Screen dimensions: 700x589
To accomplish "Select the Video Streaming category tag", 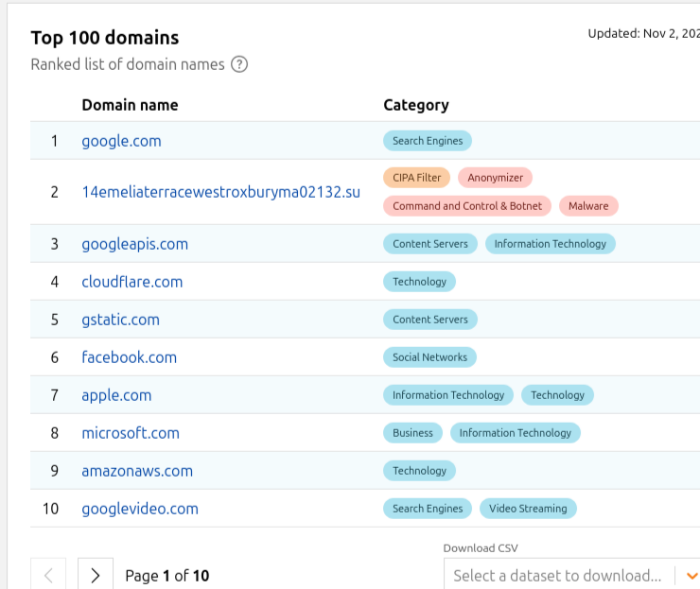I will [528, 509].
